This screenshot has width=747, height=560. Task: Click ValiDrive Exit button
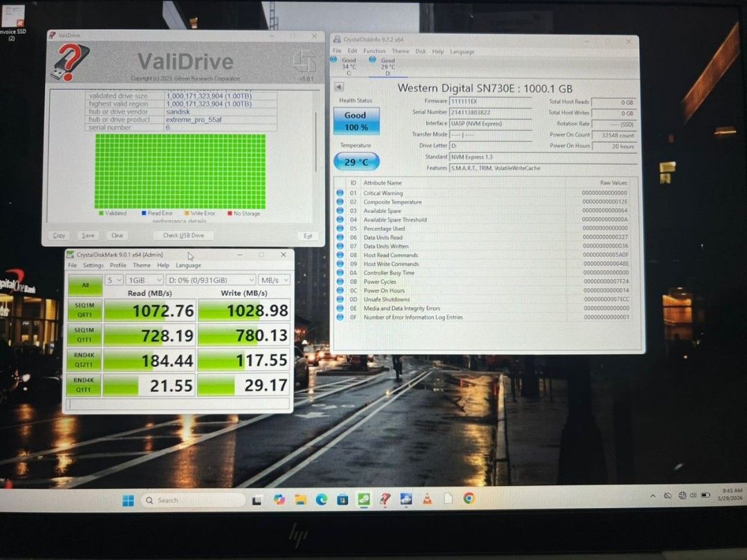click(x=308, y=236)
